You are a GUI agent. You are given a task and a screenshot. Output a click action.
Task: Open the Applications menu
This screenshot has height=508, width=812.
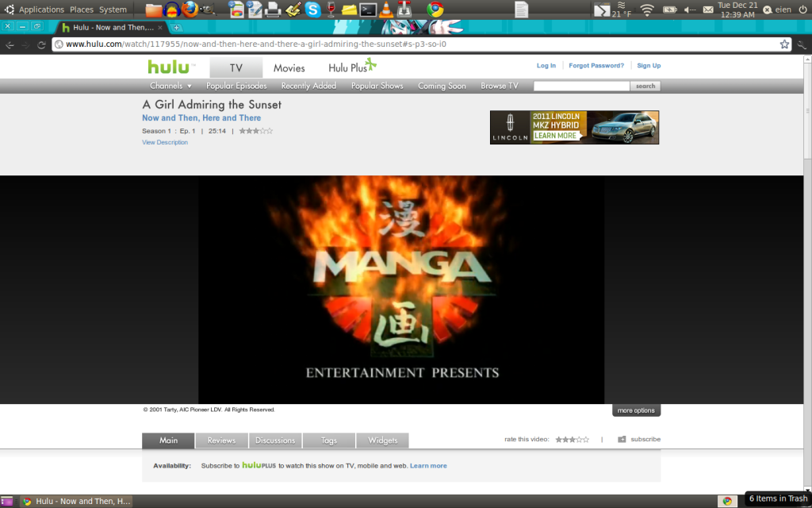pos(41,10)
